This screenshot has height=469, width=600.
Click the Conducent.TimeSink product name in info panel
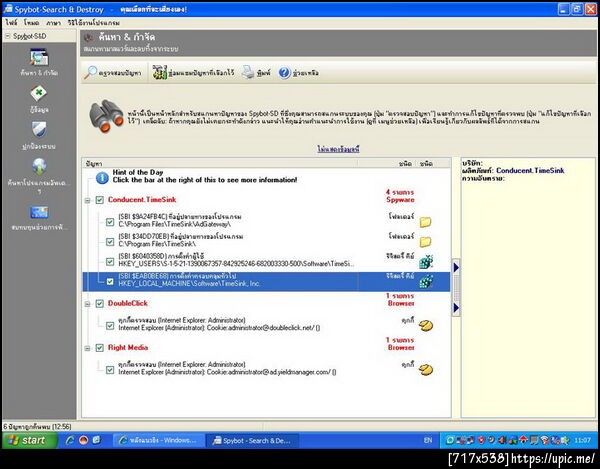pos(530,171)
